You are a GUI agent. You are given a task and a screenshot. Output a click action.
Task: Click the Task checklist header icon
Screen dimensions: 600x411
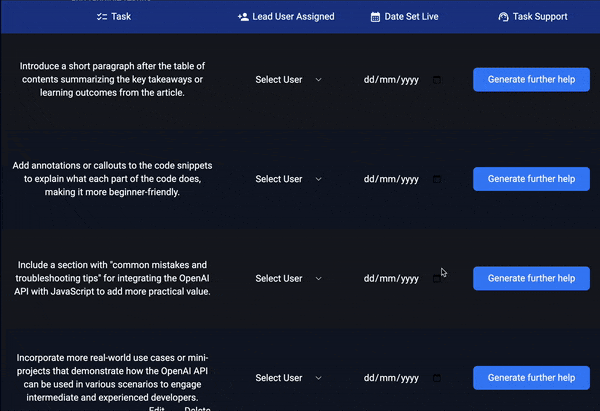(102, 17)
